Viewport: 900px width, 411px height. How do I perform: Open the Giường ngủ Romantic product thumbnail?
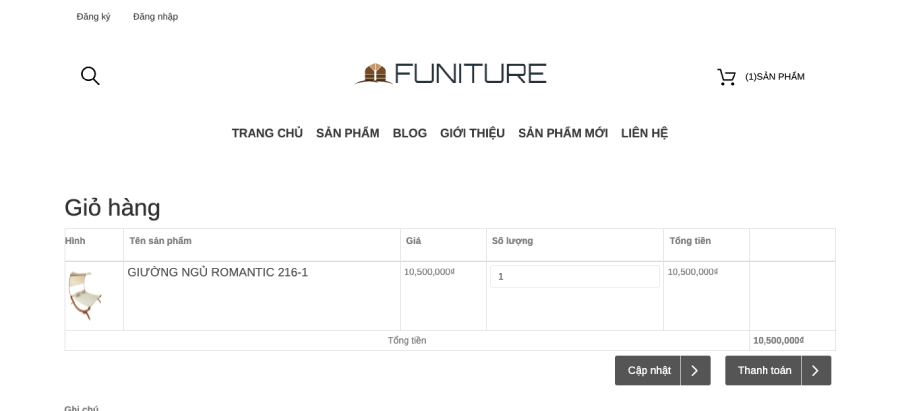tap(85, 296)
